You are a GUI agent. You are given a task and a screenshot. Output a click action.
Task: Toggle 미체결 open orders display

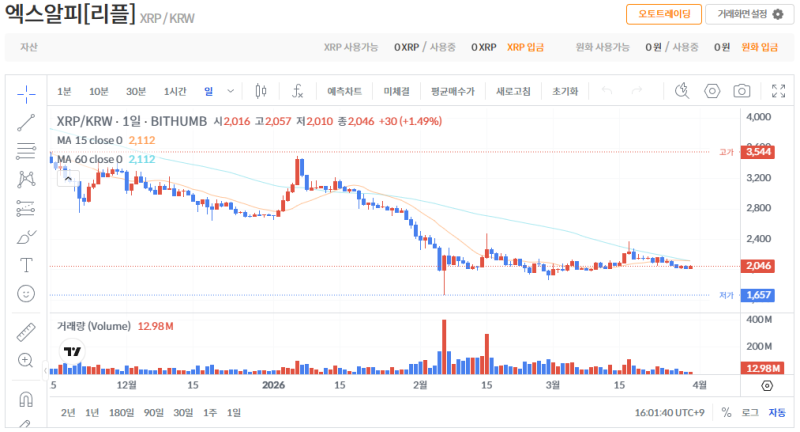click(x=396, y=91)
